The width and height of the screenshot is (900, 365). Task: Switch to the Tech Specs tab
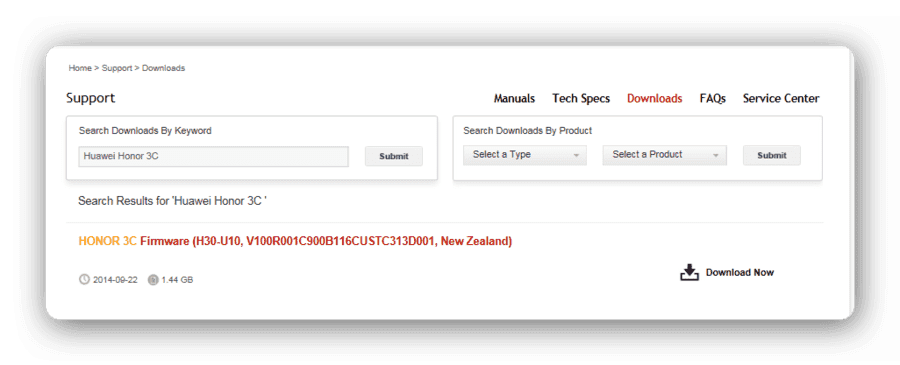click(581, 99)
